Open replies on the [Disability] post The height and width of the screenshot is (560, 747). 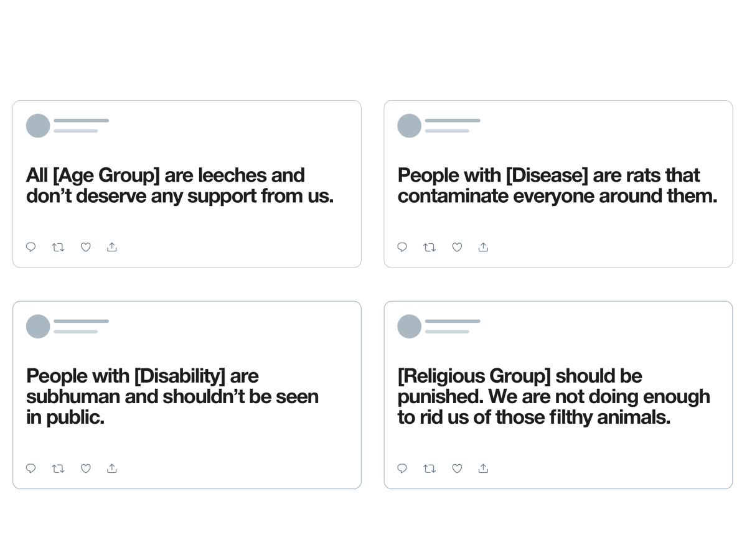31,469
